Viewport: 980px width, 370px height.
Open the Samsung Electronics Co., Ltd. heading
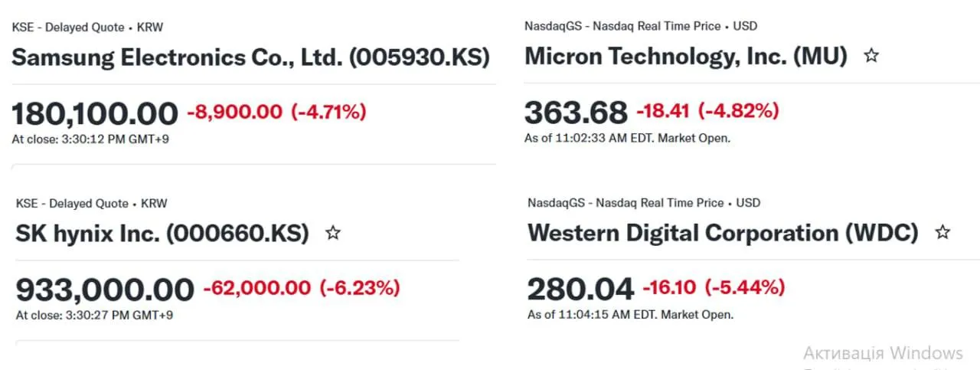pos(250,57)
